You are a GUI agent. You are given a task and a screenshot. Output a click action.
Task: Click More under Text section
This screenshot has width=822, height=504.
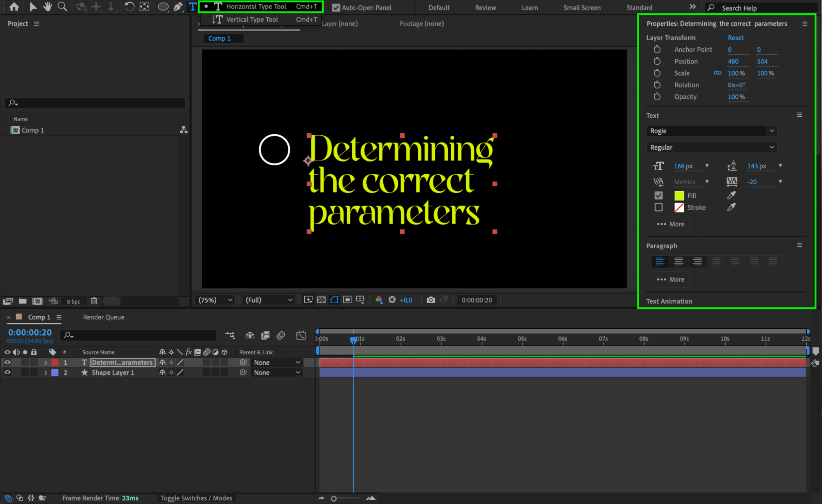[670, 224]
